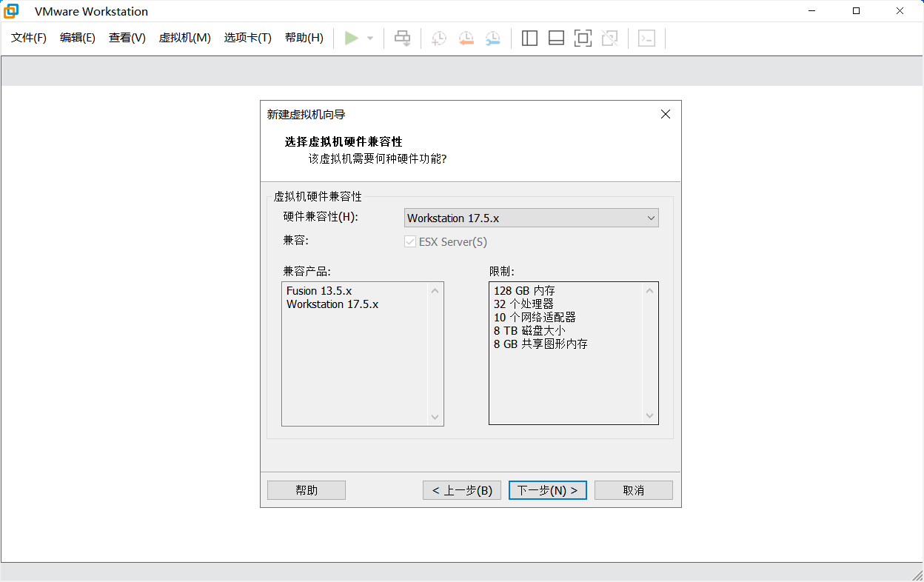Select Fusion 13.5.x in compatible products list
The height and width of the screenshot is (582, 924).
tap(319, 291)
